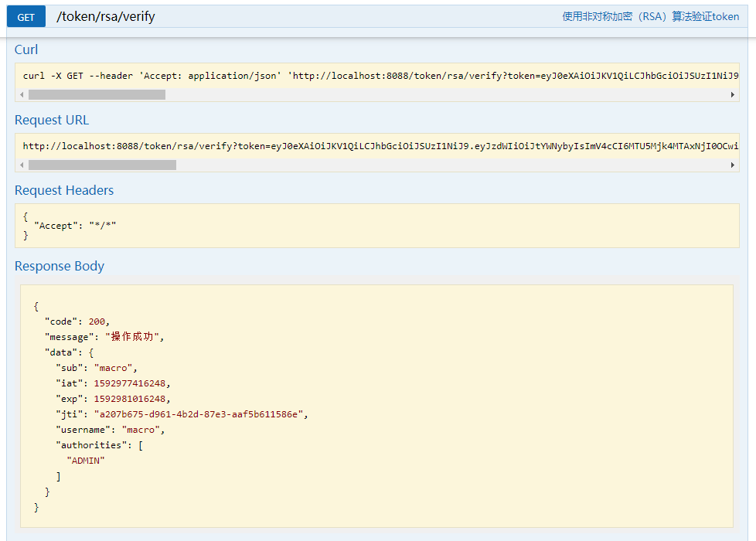Click right scroll arrow under Curl command

pos(733,94)
